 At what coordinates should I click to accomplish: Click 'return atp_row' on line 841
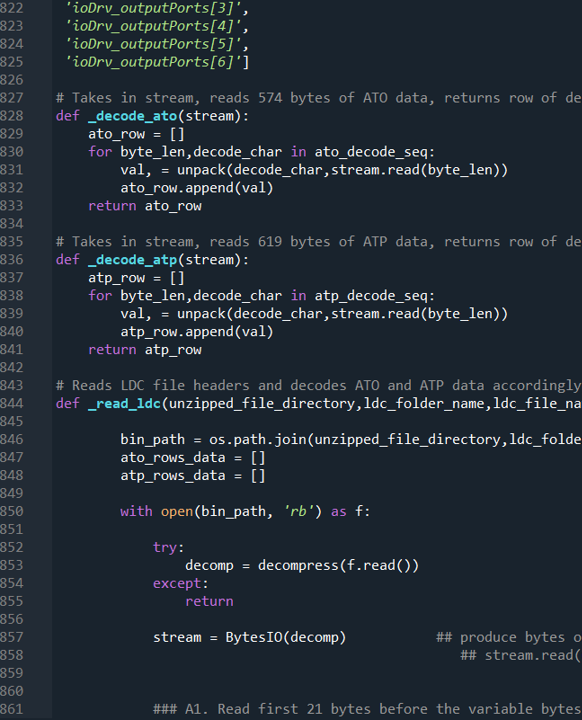click(145, 350)
